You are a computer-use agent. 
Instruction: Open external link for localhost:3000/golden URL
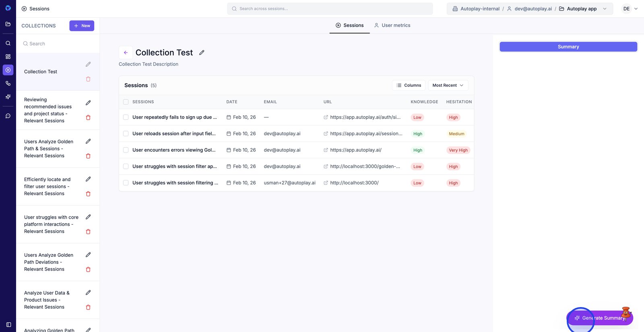pos(326,166)
